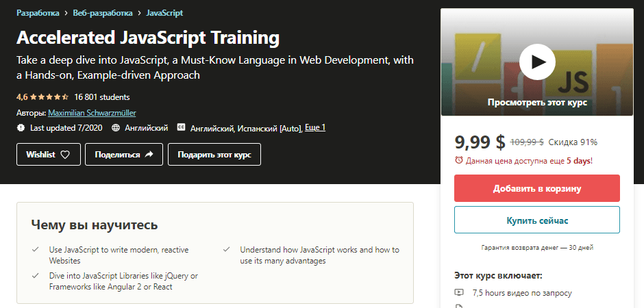This screenshot has width=644, height=308.
Task: Open Maximilian Schwarzmüller author profile
Action: point(92,113)
